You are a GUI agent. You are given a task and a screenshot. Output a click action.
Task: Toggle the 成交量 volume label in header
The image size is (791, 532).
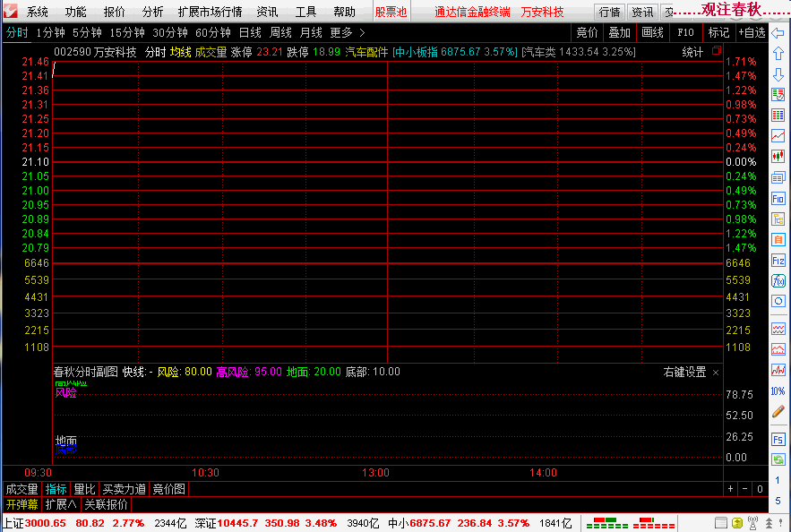click(211, 52)
